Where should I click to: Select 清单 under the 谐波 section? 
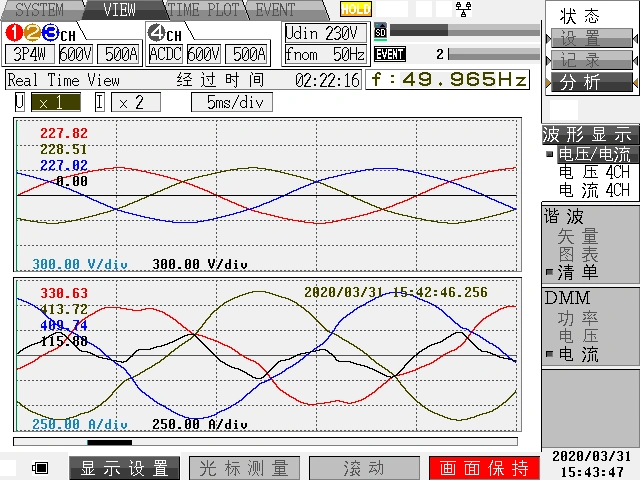click(x=578, y=272)
